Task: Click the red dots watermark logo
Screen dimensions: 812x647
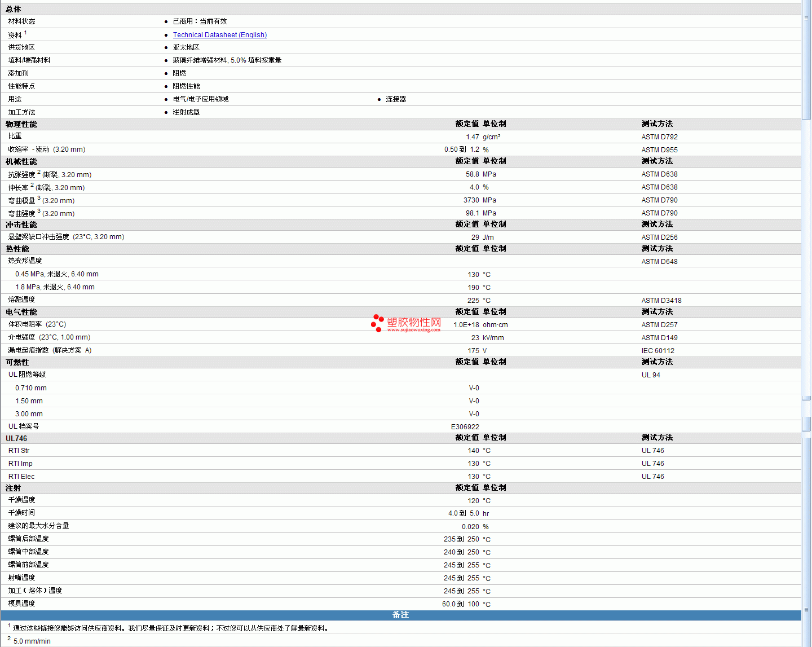Action: [x=377, y=323]
